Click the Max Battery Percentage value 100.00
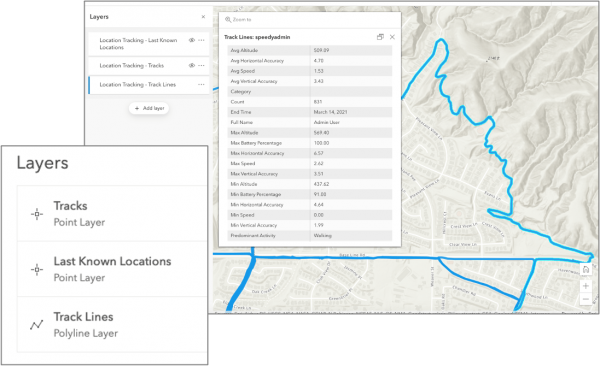600x366 pixels. click(321, 143)
